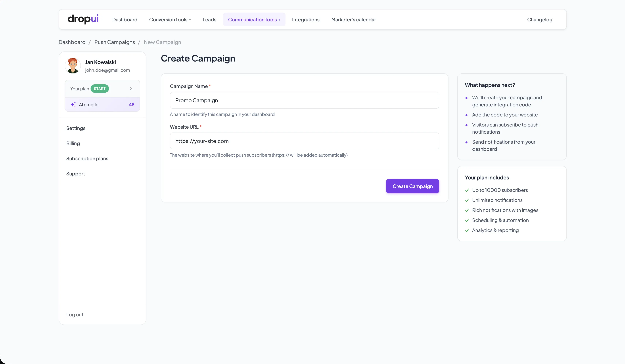Open the Integrations page
625x364 pixels.
pyautogui.click(x=306, y=20)
